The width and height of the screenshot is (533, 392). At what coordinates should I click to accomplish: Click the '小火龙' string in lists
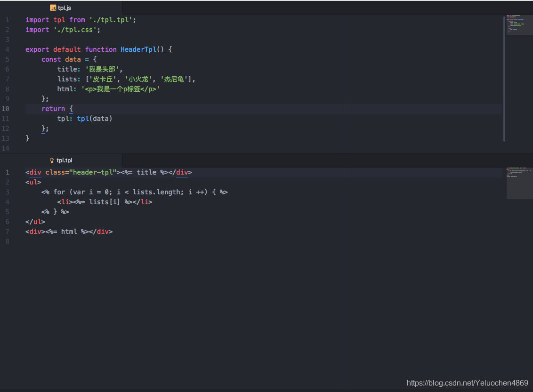[x=138, y=79]
